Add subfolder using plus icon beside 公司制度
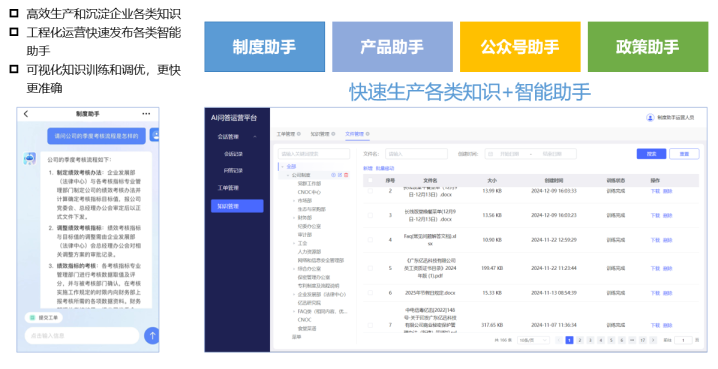 coord(333,175)
